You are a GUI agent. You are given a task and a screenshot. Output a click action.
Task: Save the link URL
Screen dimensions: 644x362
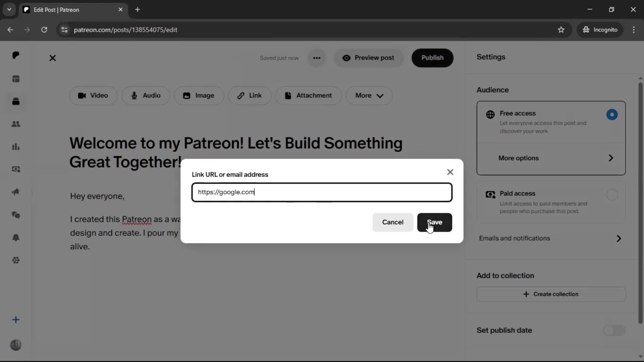pyautogui.click(x=435, y=222)
